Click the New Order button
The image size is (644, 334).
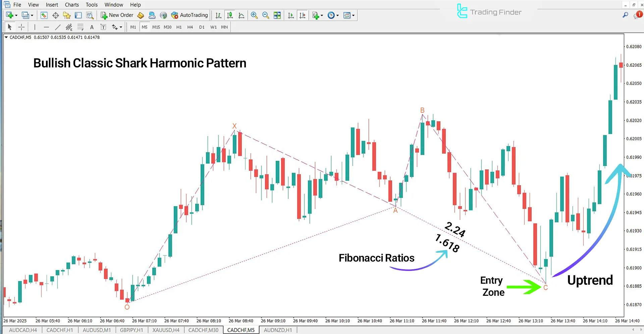pyautogui.click(x=117, y=15)
